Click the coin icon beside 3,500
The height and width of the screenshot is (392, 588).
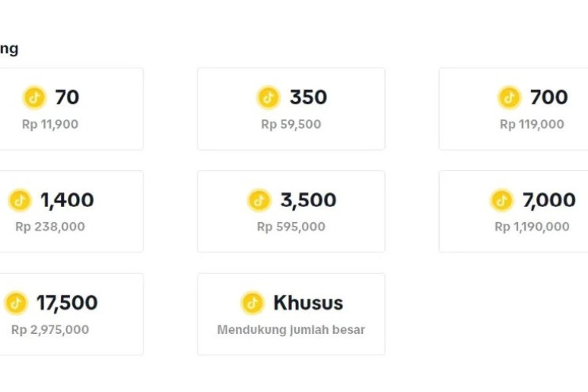pyautogui.click(x=259, y=200)
